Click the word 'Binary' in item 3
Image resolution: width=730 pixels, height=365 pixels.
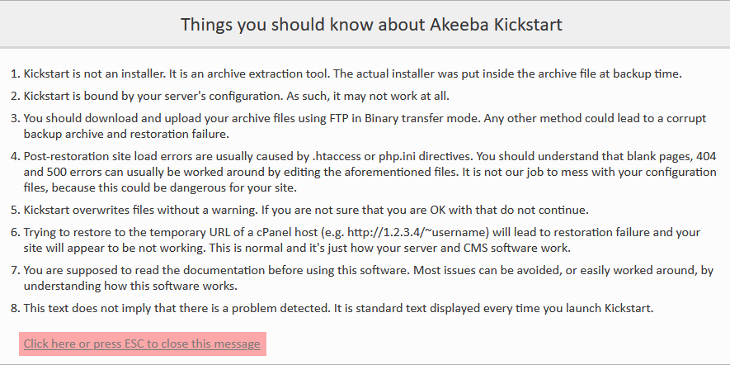[382, 119]
